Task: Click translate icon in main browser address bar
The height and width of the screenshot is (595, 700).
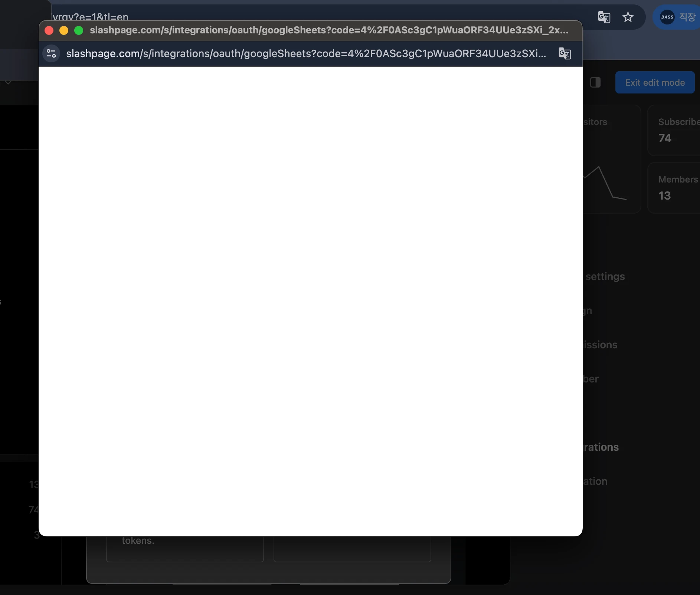Action: [604, 17]
